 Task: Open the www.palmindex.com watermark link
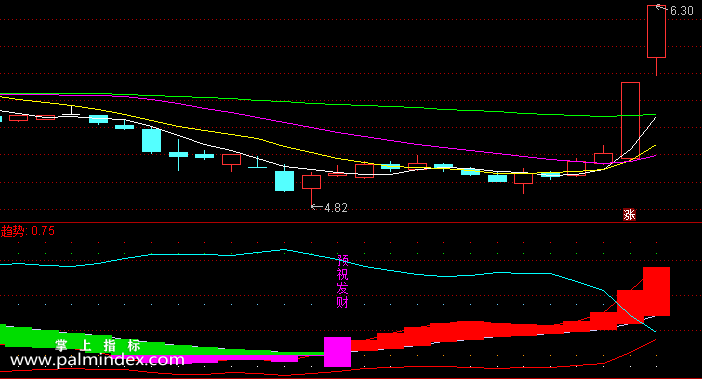[97, 360]
